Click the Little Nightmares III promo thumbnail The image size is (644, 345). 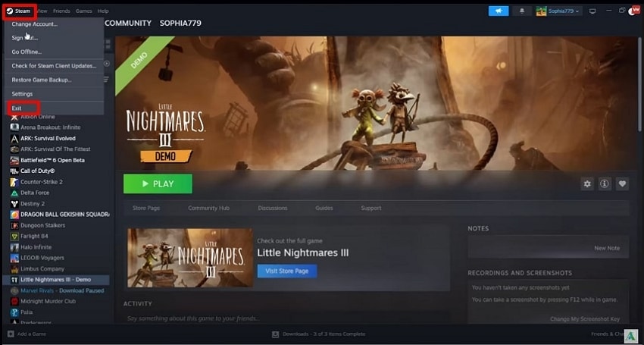click(x=190, y=258)
